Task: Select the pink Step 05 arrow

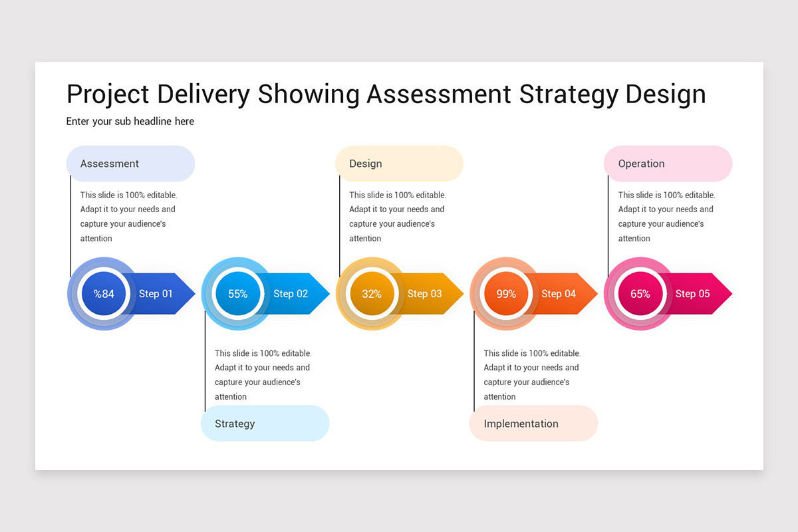Action: pos(692,293)
